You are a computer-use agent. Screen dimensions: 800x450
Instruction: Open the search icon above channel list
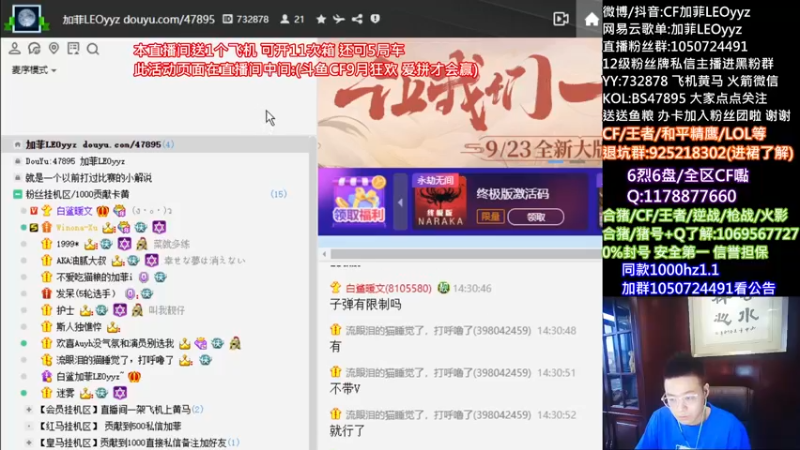click(x=93, y=49)
